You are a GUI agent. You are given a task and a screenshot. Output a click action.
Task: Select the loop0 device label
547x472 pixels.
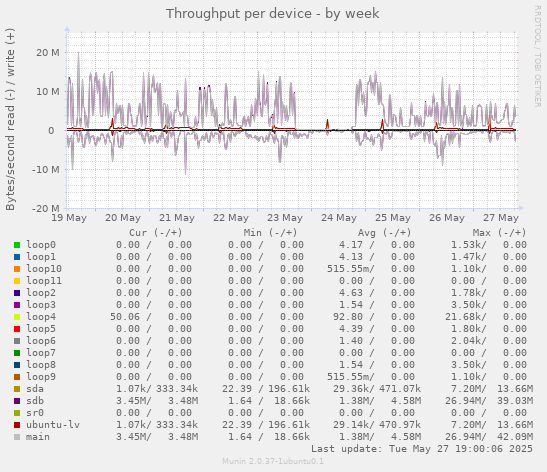click(x=41, y=245)
